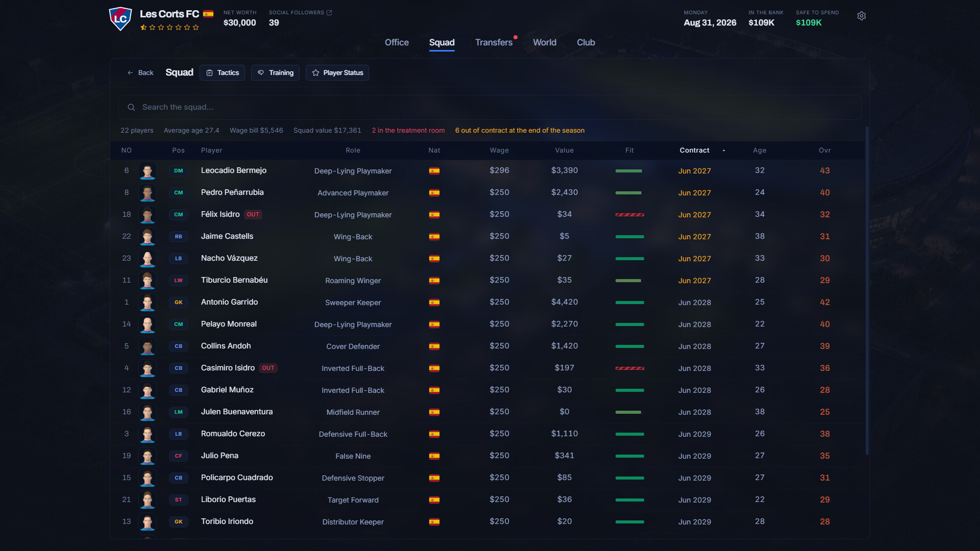The image size is (980, 551).
Task: Click Leocadio Bermejo's DM position badge
Action: point(178,171)
